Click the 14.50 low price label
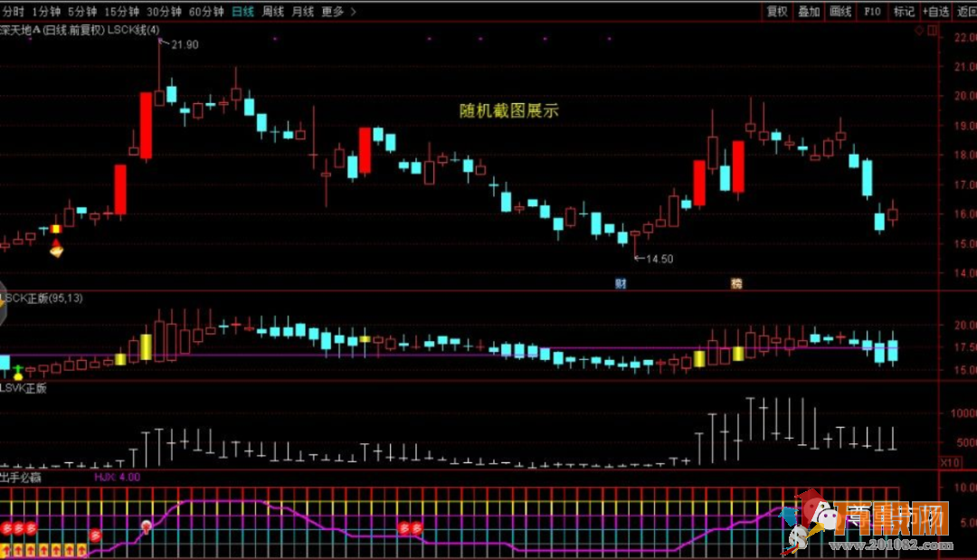 click(659, 259)
